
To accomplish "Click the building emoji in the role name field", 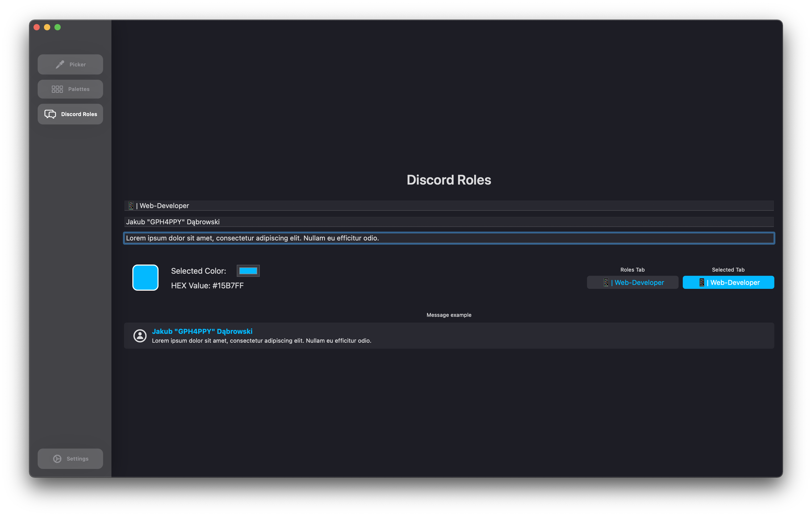I will (131, 205).
